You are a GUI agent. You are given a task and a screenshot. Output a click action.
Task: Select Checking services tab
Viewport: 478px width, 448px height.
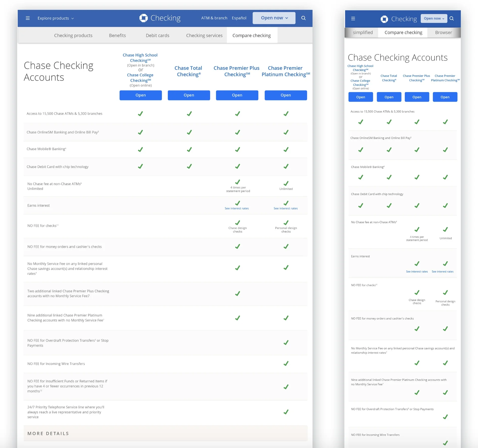click(204, 35)
